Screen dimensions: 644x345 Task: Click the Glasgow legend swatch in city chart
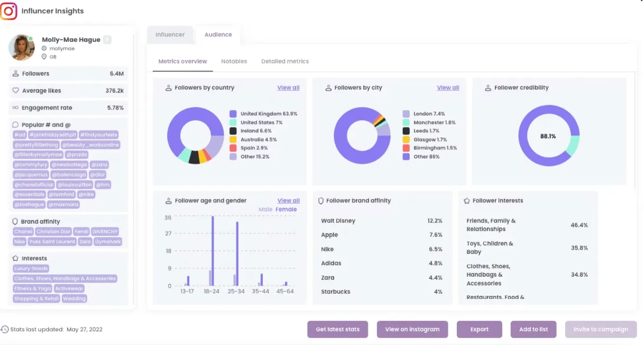406,140
